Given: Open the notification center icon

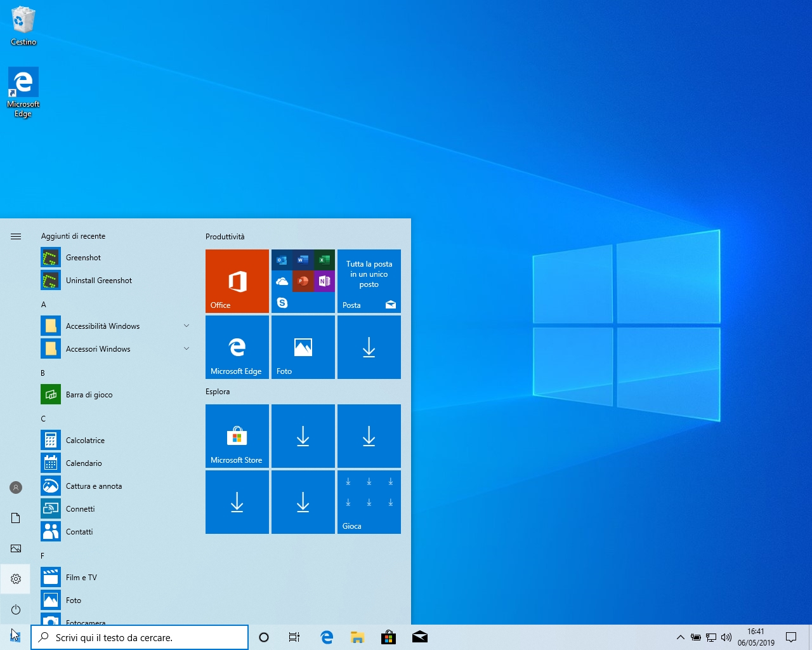Looking at the screenshot, I should [x=791, y=637].
